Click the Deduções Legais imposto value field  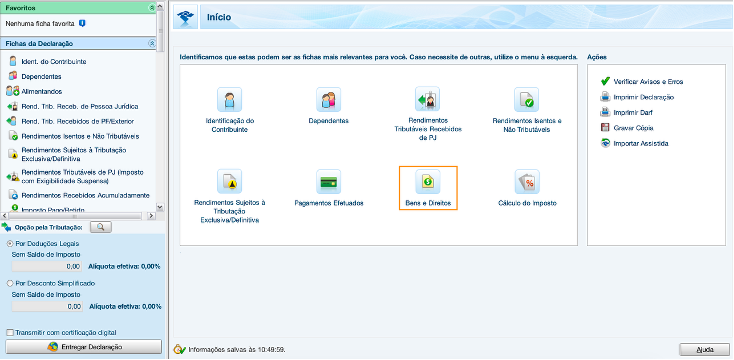[47, 266]
